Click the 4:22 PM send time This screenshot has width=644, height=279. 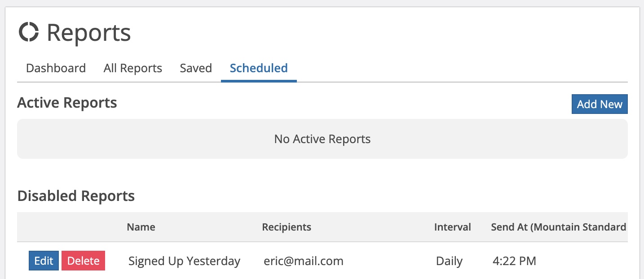pyautogui.click(x=514, y=261)
